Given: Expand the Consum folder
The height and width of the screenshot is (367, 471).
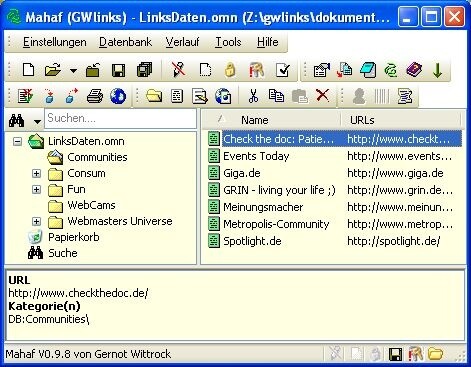Looking at the screenshot, I should point(37,173).
